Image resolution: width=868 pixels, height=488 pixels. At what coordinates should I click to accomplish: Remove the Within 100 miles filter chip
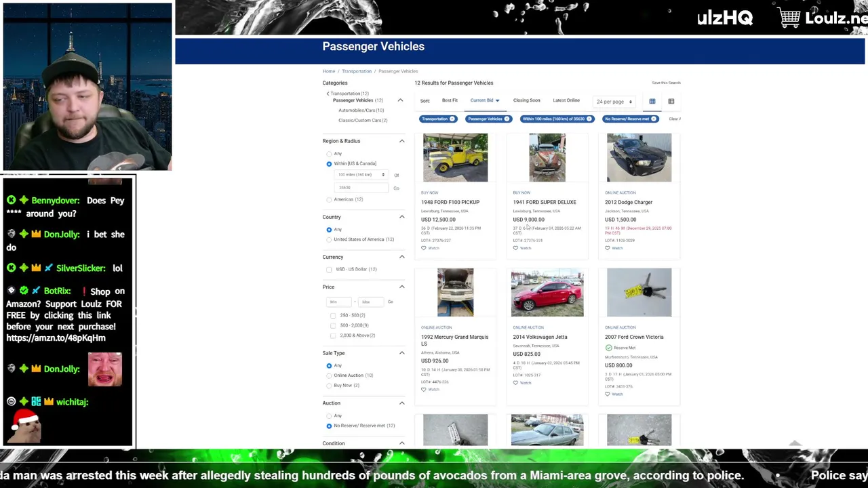[589, 119]
